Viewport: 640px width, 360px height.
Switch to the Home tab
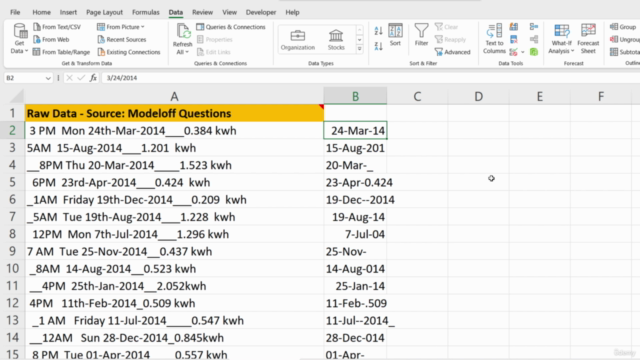tap(41, 12)
